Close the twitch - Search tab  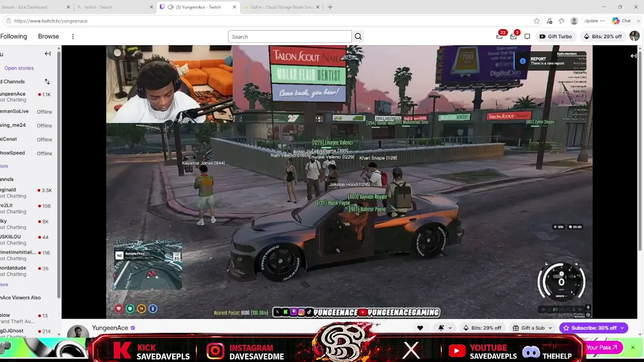151,7
